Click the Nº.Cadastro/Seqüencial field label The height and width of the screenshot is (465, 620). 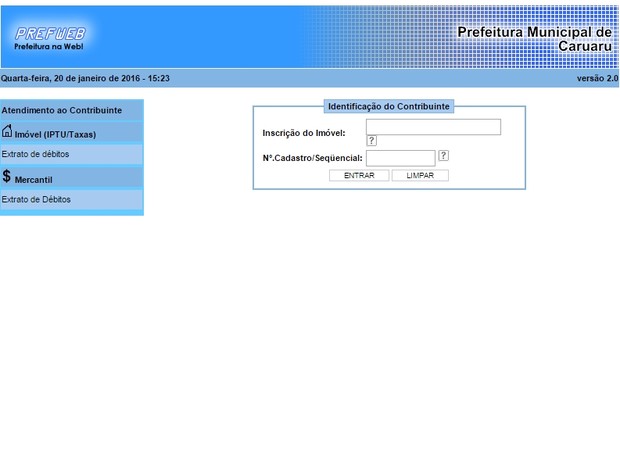pyautogui.click(x=312, y=158)
